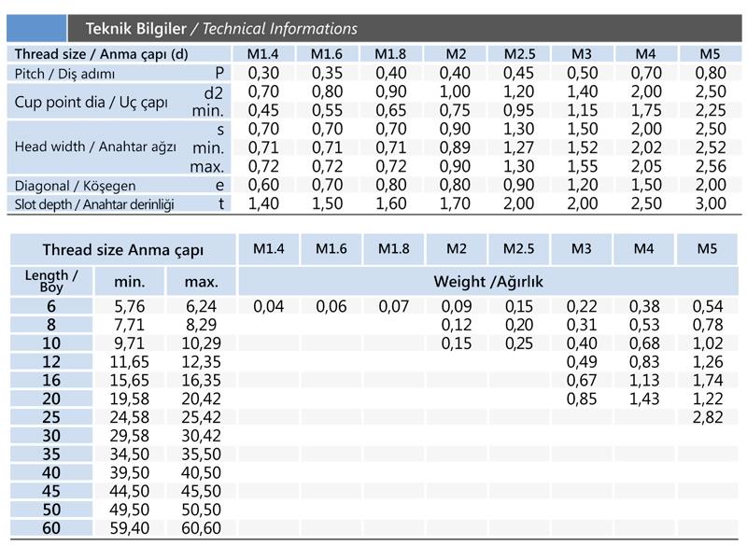Click the Head width / Anahtar ağzı label

click(x=95, y=147)
